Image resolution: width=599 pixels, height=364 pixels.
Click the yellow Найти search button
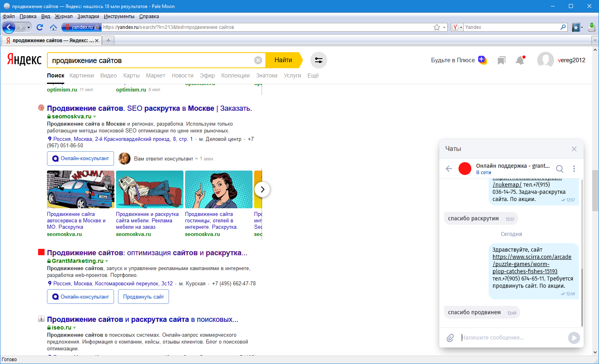point(283,60)
